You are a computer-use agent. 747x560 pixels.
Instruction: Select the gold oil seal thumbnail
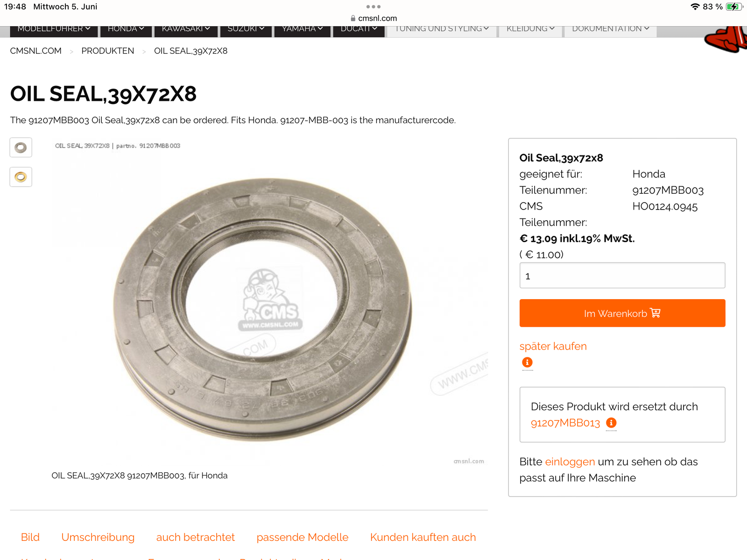21,177
